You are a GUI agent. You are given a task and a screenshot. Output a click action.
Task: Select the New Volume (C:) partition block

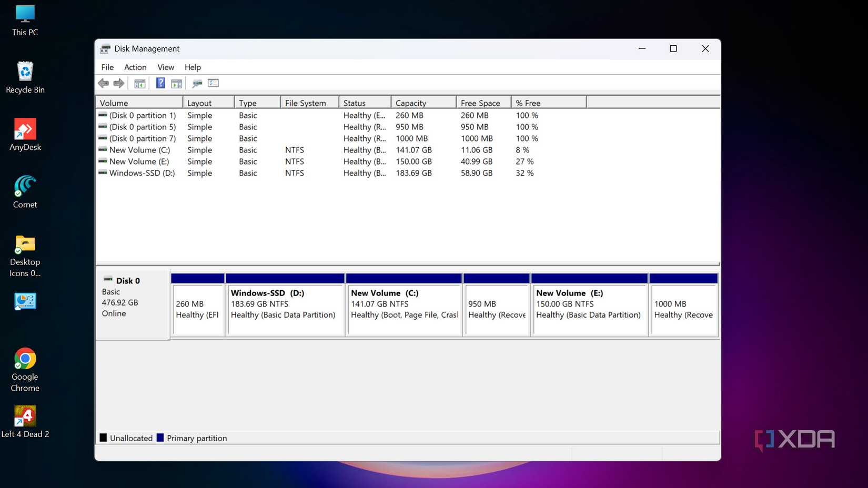tap(404, 304)
